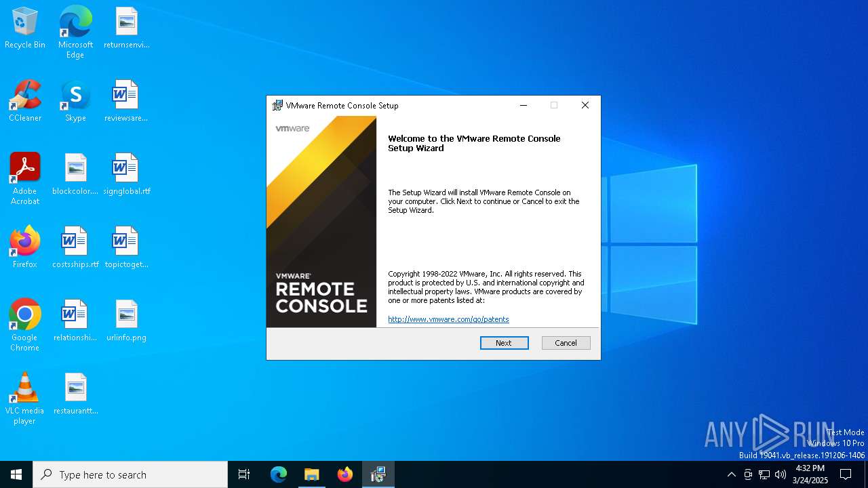Launch Firefox from the taskbar
Screen dimensions: 868x488
point(345,474)
